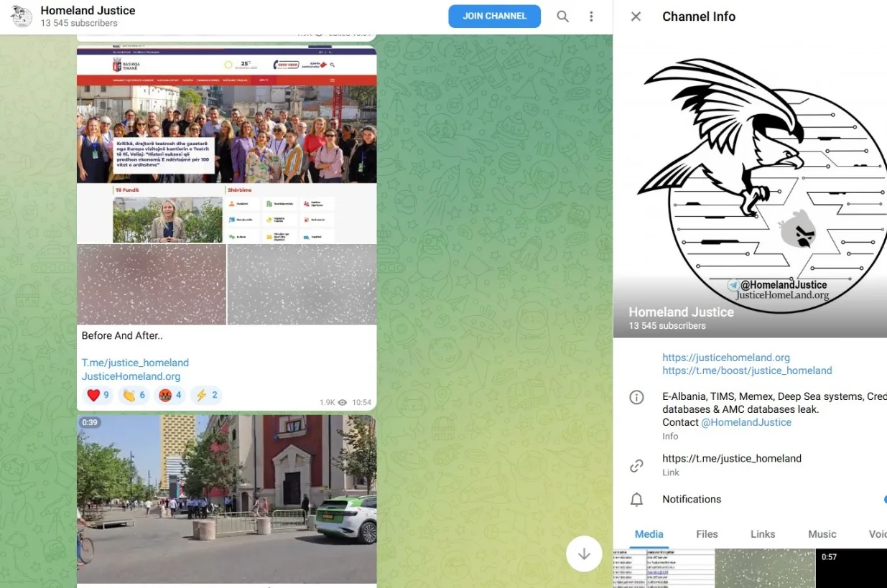Open the right grey 'after' image
This screenshot has height=588, width=887.
point(302,284)
